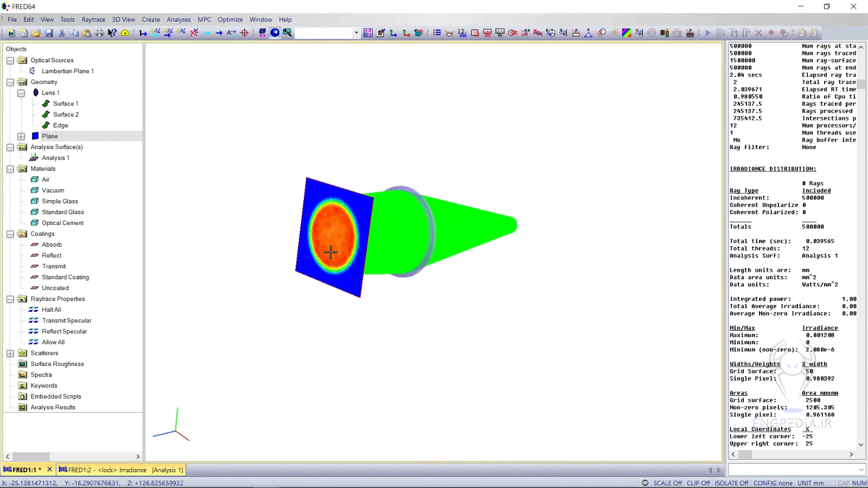This screenshot has height=488, width=868.
Task: Toggle ISOLATE Off in status bar
Action: click(x=731, y=483)
